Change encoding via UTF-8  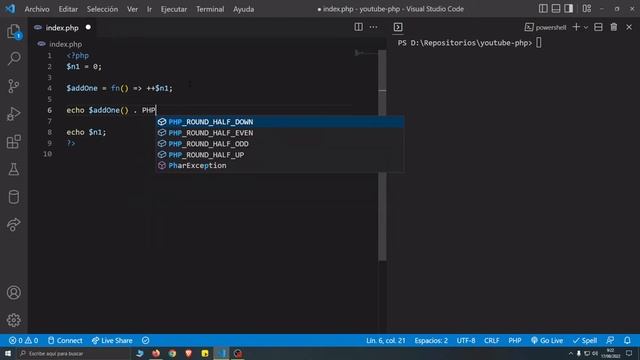click(x=466, y=340)
